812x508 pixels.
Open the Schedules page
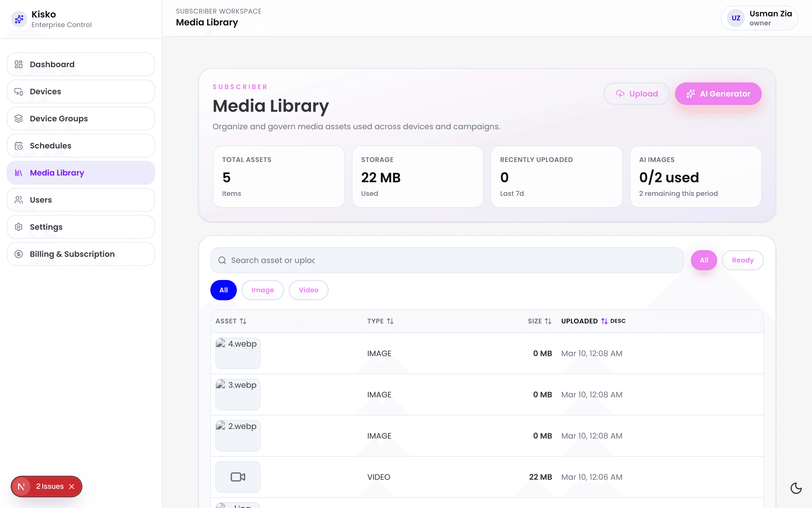coord(81,146)
